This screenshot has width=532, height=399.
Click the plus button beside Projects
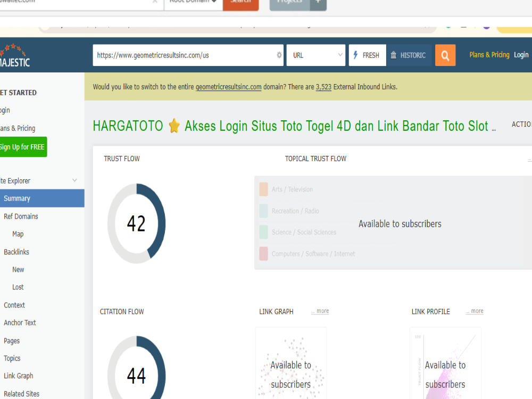pos(318,5)
